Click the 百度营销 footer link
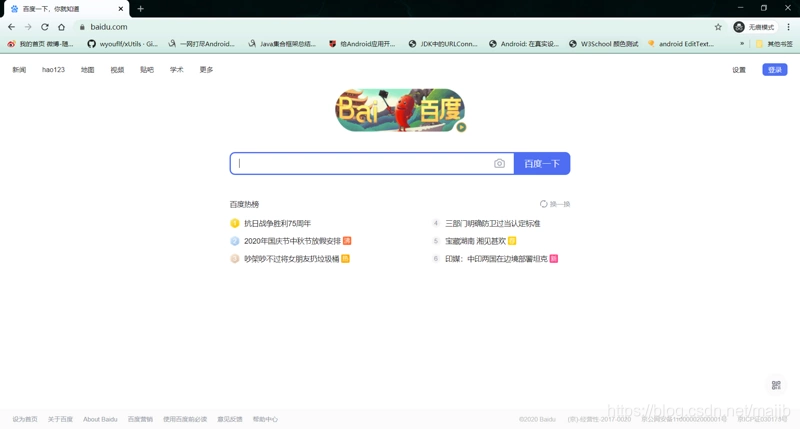 (140, 419)
